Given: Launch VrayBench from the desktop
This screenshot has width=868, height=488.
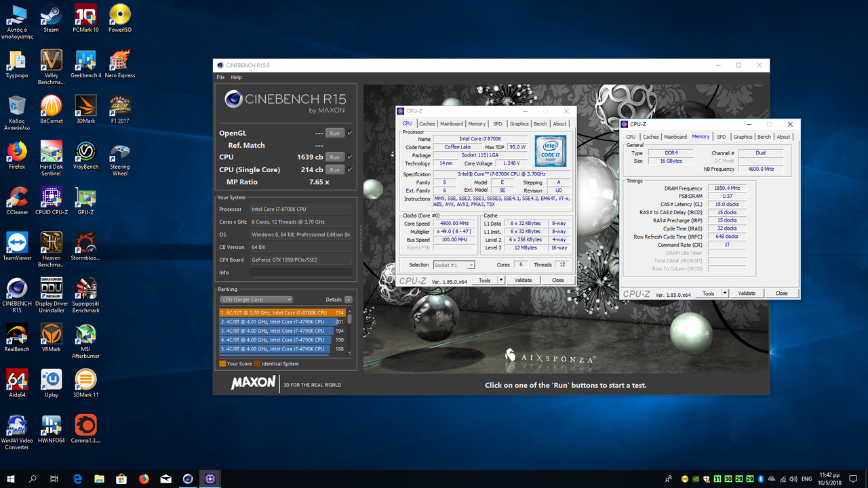Looking at the screenshot, I should coord(85,155).
